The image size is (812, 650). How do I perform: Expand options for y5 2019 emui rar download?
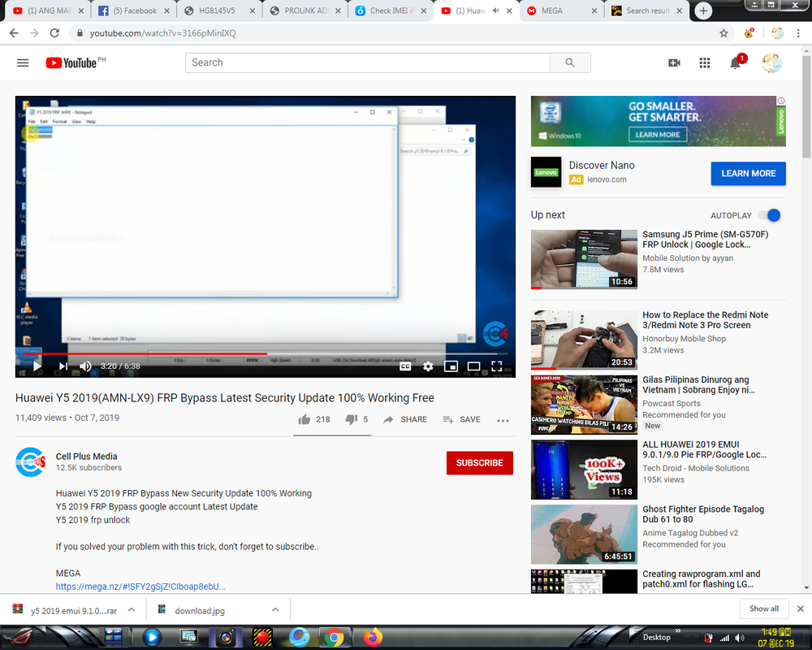point(132,609)
